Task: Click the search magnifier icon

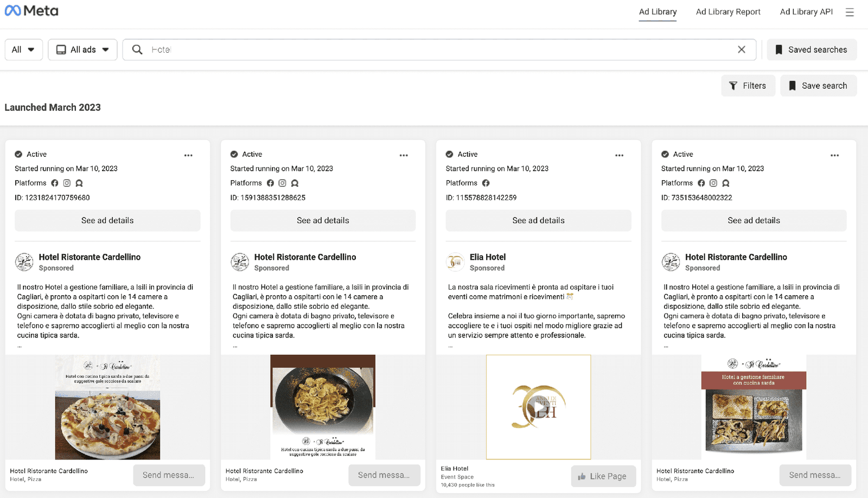Action: coord(137,49)
